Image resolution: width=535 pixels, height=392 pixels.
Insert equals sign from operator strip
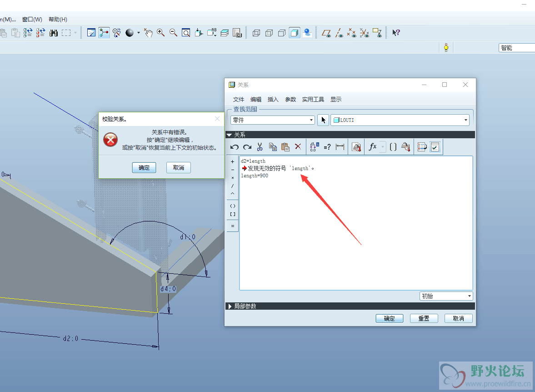point(233,226)
